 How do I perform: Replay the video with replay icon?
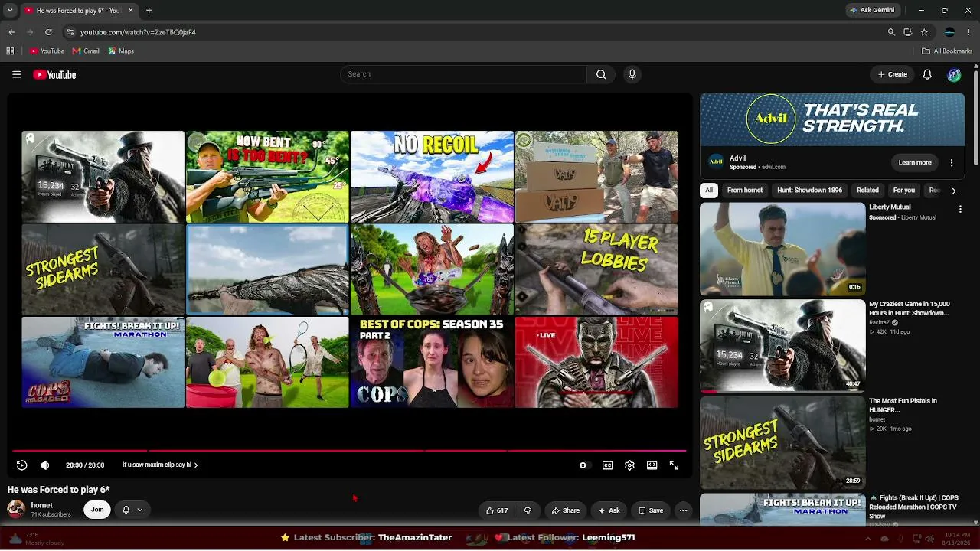[x=21, y=465]
